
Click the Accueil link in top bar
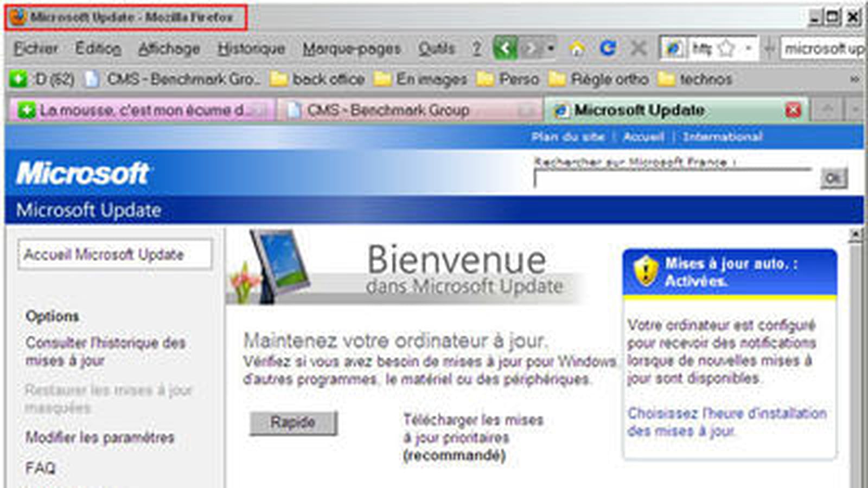point(643,137)
